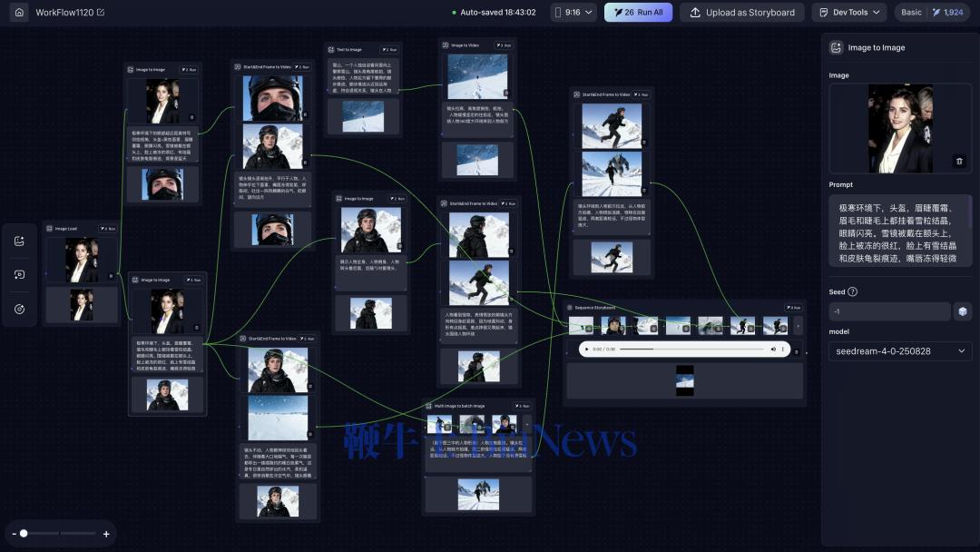Click the random seed dice icon
Image resolution: width=980 pixels, height=552 pixels.
click(x=963, y=311)
